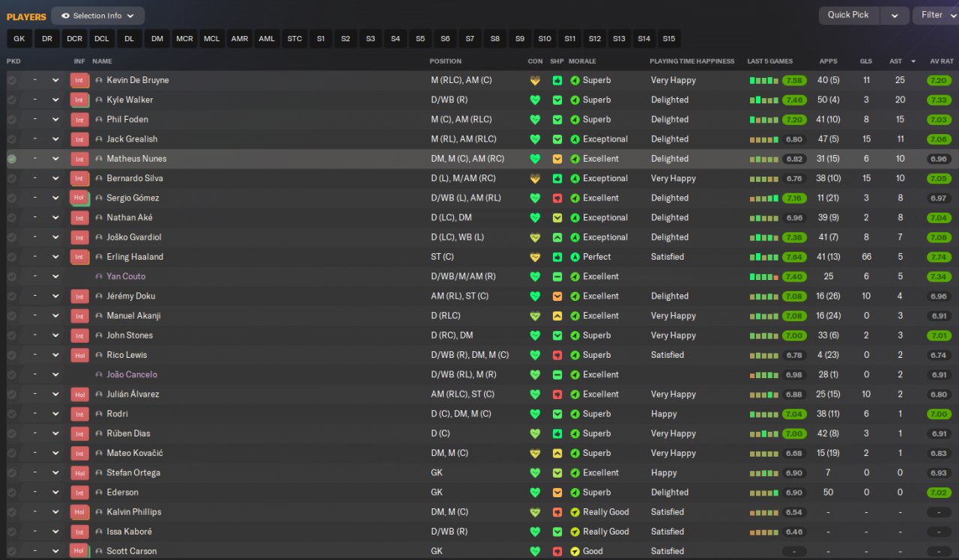Click Kevin De Bruyne's Int status badge

pyautogui.click(x=79, y=80)
